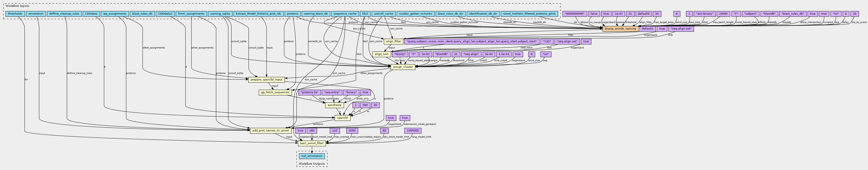Click the bact_annot_filter step node
The height and width of the screenshot is (170, 868).
point(312,143)
